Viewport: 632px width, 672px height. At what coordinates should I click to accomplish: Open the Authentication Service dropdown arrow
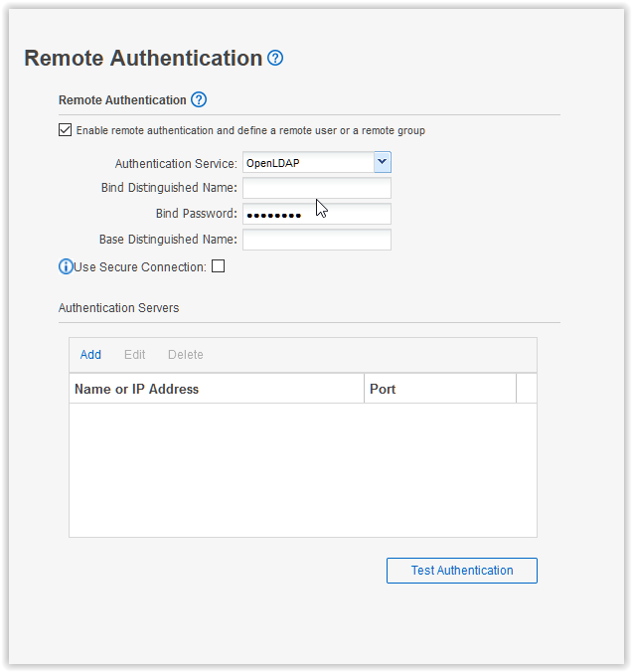[x=382, y=162]
